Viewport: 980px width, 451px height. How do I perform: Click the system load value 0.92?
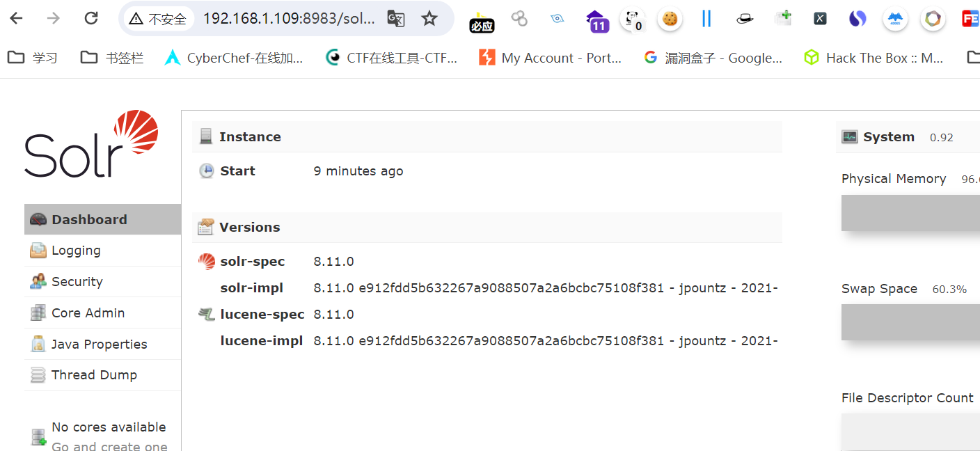point(942,138)
